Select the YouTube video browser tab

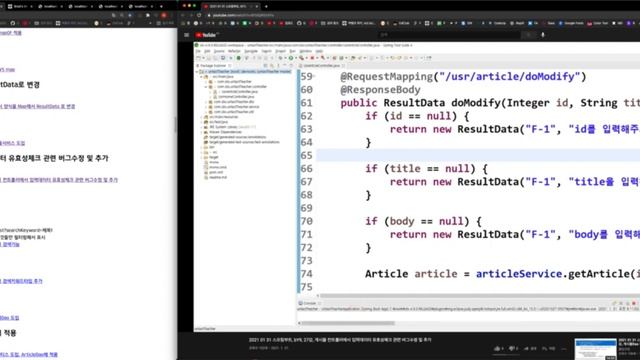(x=230, y=6)
